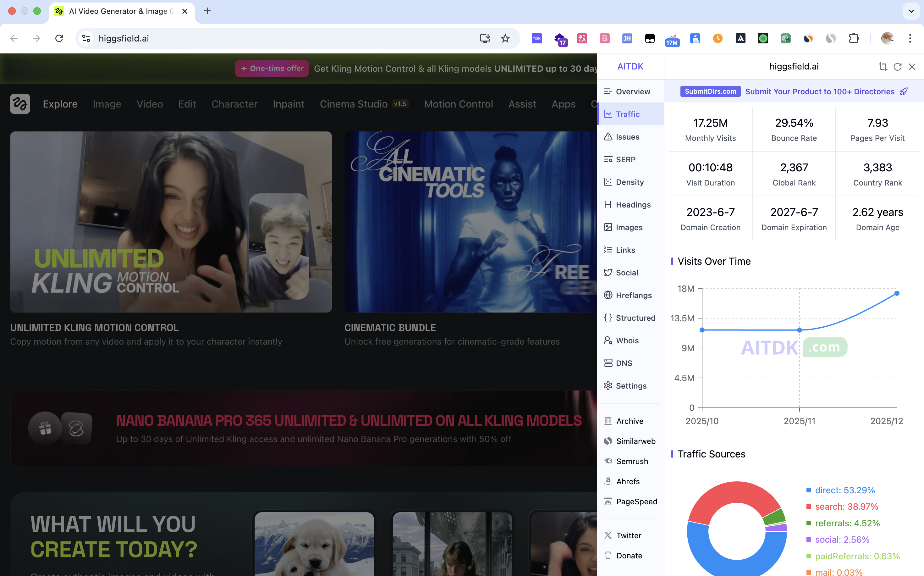Click the install app icon in the address bar
Screen dimensions: 924x576
[x=485, y=38]
